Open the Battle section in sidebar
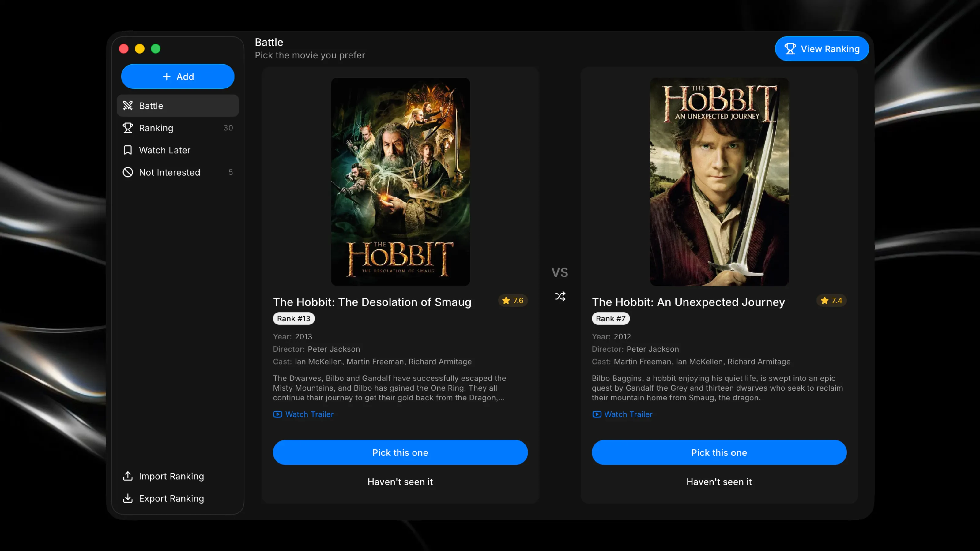Screen dimensions: 980x551 pyautogui.click(x=178, y=105)
